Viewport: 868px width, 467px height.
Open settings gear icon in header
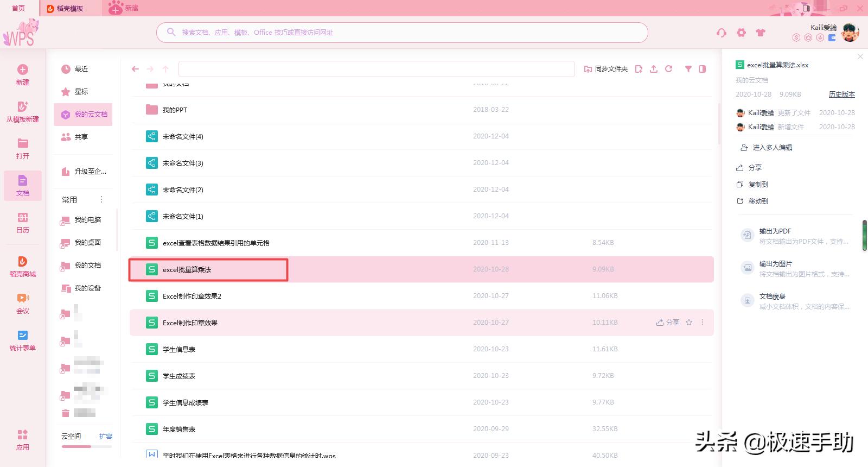(741, 33)
